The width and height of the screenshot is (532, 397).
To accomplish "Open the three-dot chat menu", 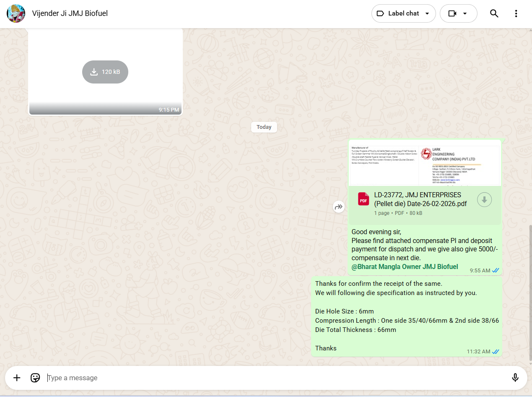I will pyautogui.click(x=516, y=13).
